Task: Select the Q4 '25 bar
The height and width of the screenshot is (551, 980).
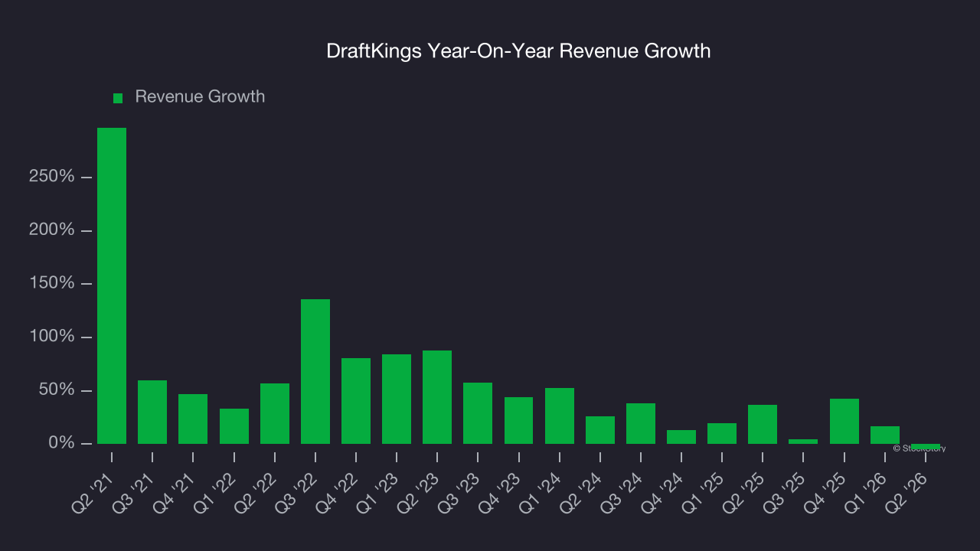Action: tap(844, 421)
